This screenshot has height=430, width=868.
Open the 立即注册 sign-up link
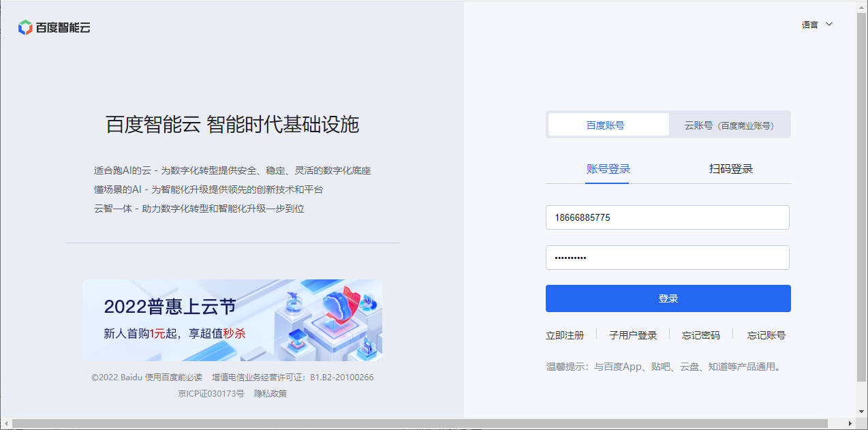(565, 335)
